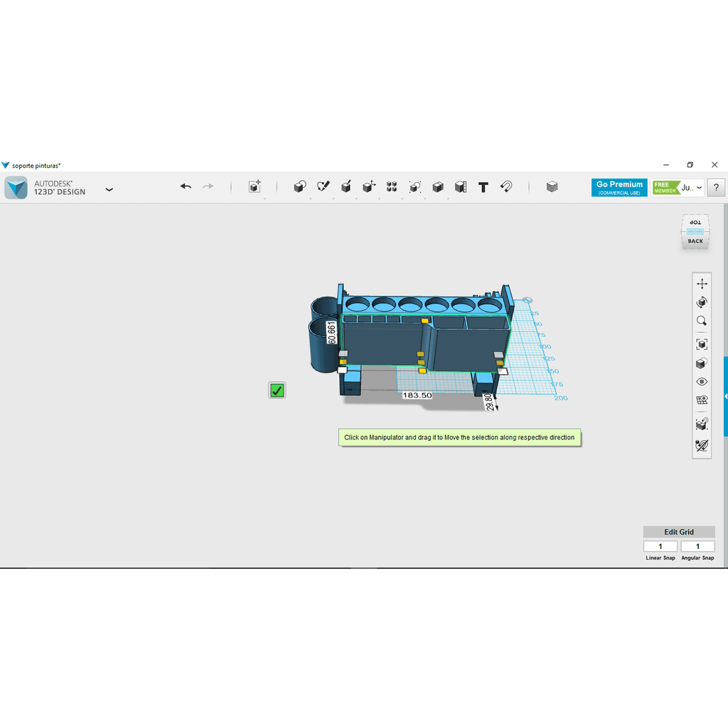Open the Combine tool menu
The width and height of the screenshot is (728, 728).
coord(438,187)
